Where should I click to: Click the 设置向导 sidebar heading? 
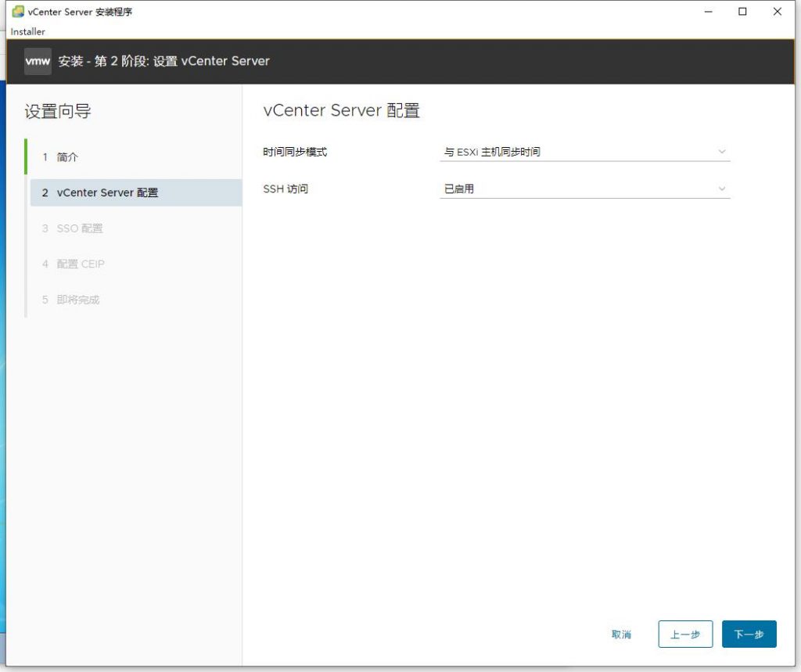click(58, 111)
